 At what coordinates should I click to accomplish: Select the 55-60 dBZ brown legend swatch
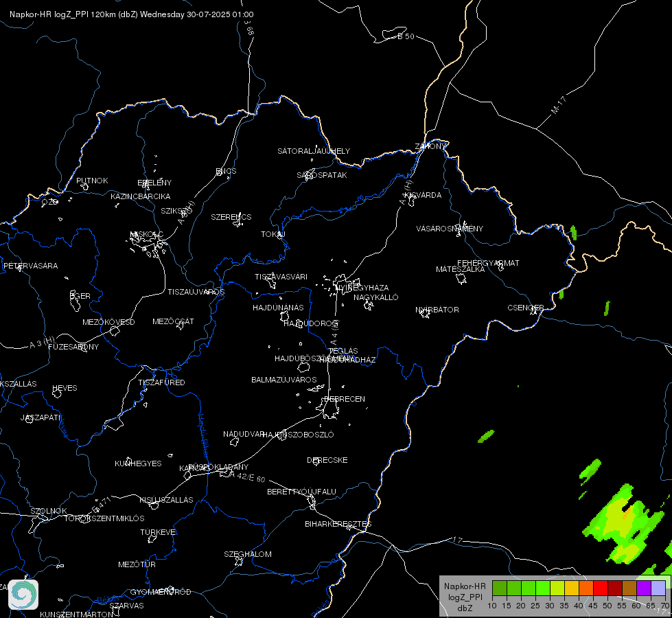click(x=629, y=588)
